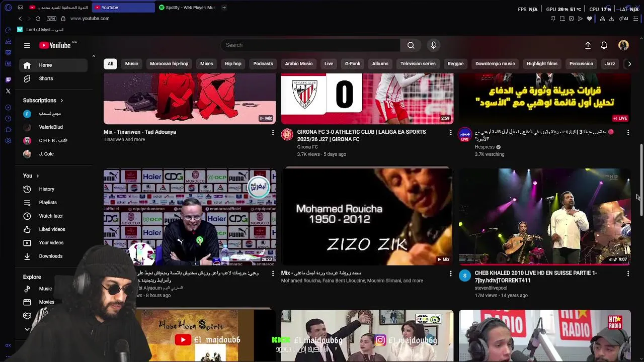Viewport: 644px width, 362px height.
Task: Select the All filter chip
Action: [x=110, y=64]
